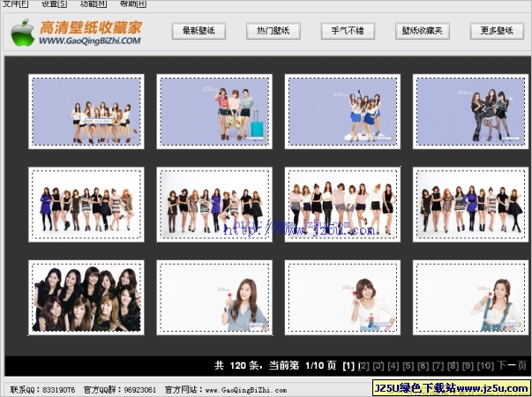Go to page [1]
Viewport: 532px width, 397px height.
[x=348, y=366]
